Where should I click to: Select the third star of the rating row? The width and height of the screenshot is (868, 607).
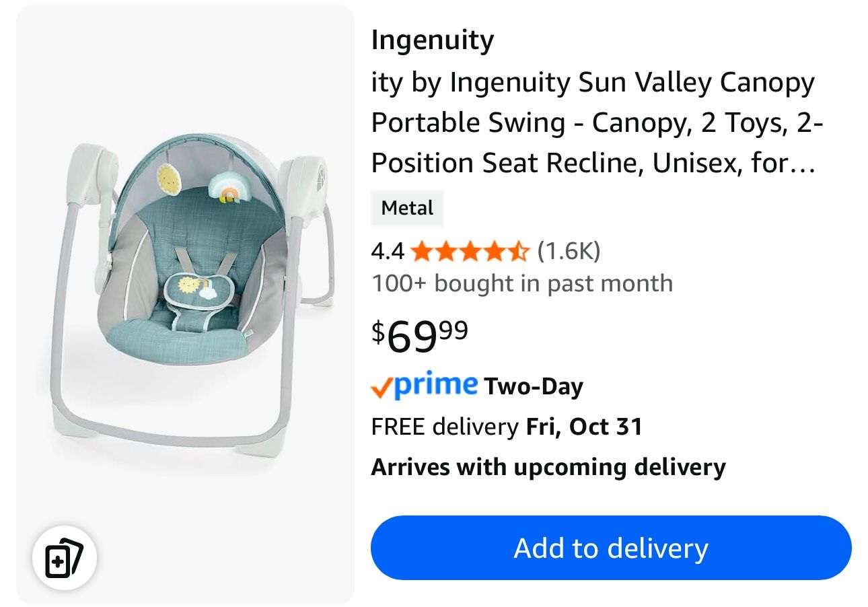(471, 251)
